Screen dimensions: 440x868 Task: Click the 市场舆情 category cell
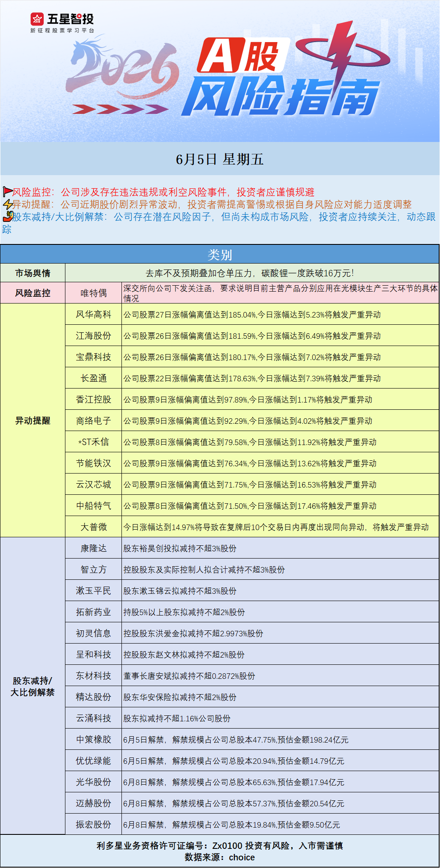point(33,273)
